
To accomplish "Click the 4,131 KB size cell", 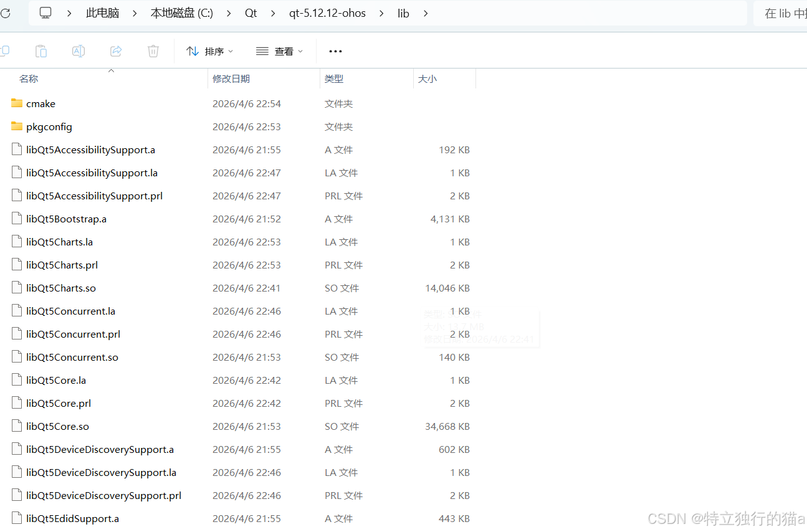I will click(450, 219).
